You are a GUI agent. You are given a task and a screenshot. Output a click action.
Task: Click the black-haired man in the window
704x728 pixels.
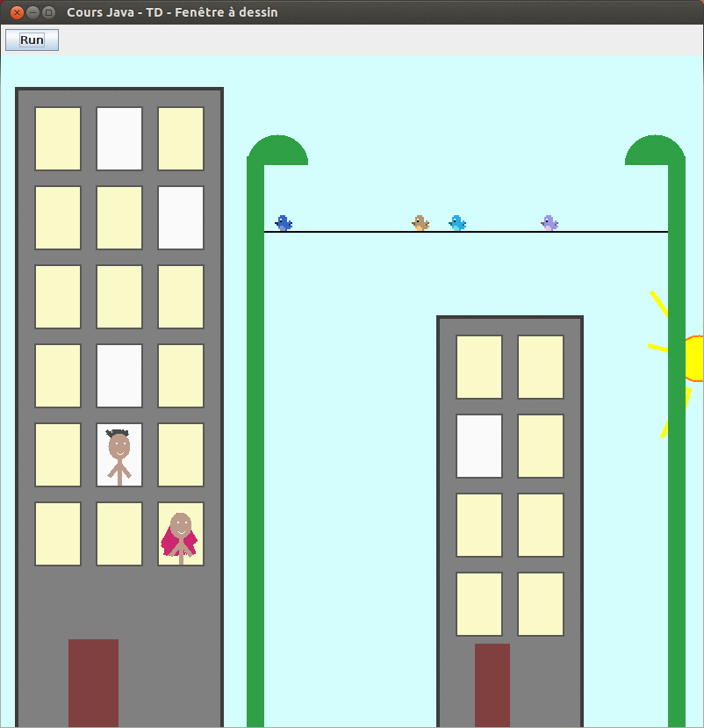[119, 457]
